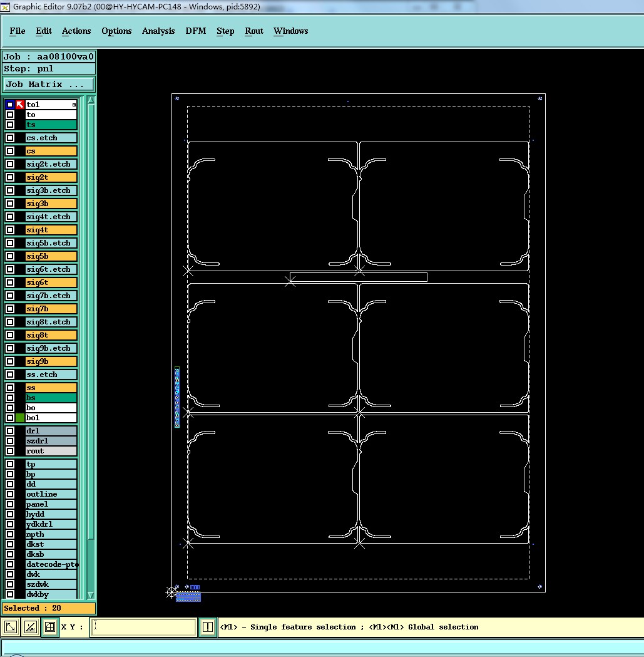This screenshot has height=657, width=644.
Task: Open the DFM menu
Action: point(195,31)
